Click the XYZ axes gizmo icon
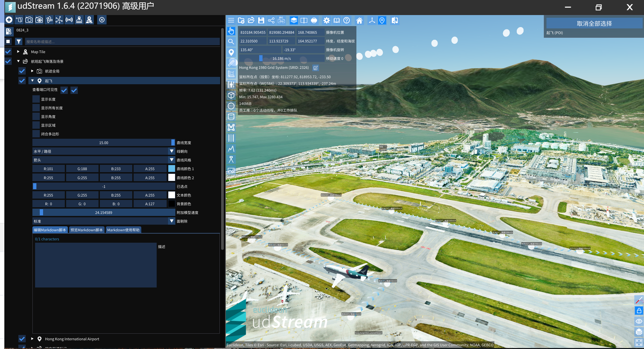The width and height of the screenshot is (644, 349). 372,20
